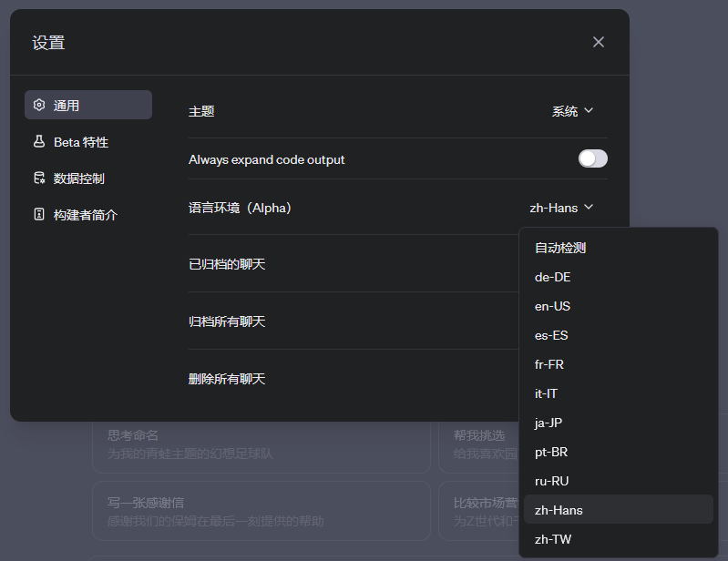The image size is (728, 561).
Task: Click the 写一张感谢信 suggestion card
Action: coord(261,512)
